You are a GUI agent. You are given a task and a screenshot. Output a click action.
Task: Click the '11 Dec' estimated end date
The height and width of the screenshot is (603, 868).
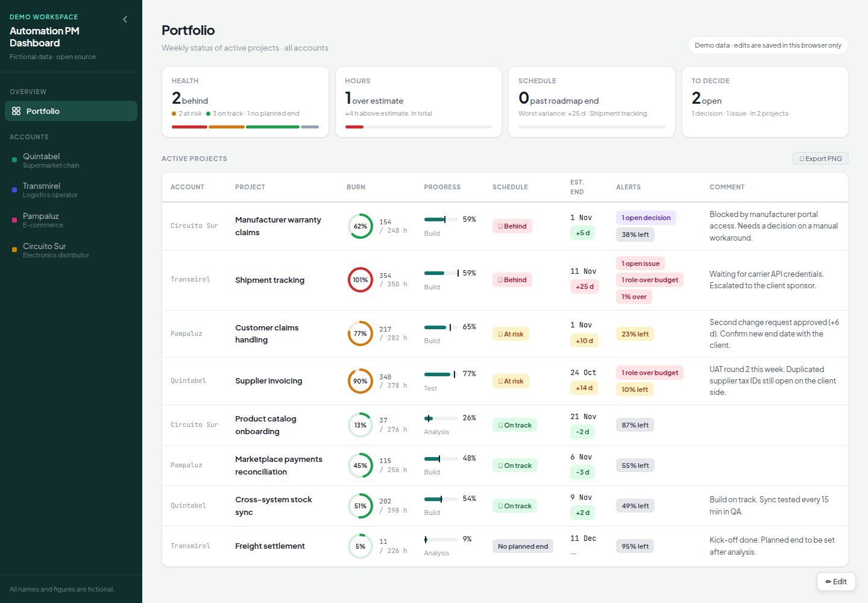coord(583,538)
